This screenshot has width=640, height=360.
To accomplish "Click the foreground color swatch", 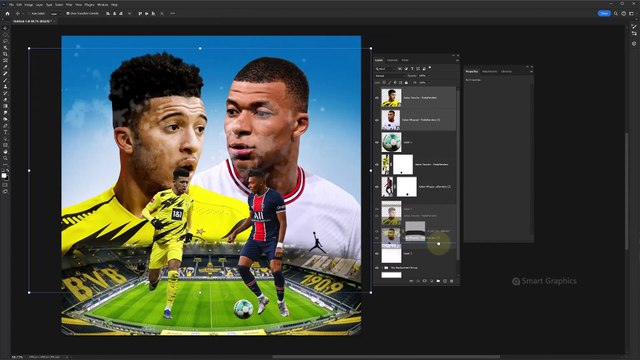I will 4,176.
